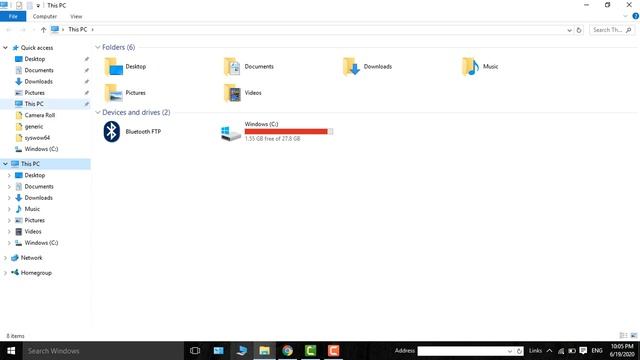Select Homegroup in the navigation pane
Image resolution: width=640 pixels, height=360 pixels.
(36, 273)
